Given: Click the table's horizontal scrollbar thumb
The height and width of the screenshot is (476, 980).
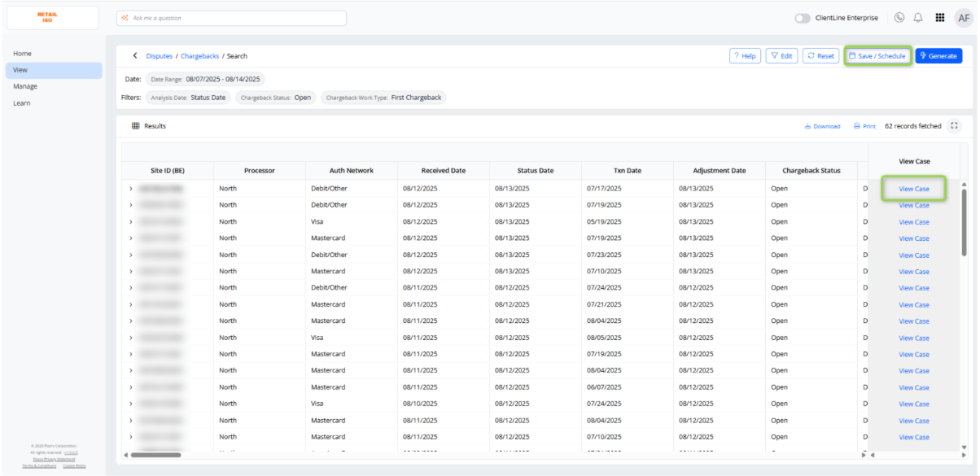Looking at the screenshot, I should [x=155, y=454].
